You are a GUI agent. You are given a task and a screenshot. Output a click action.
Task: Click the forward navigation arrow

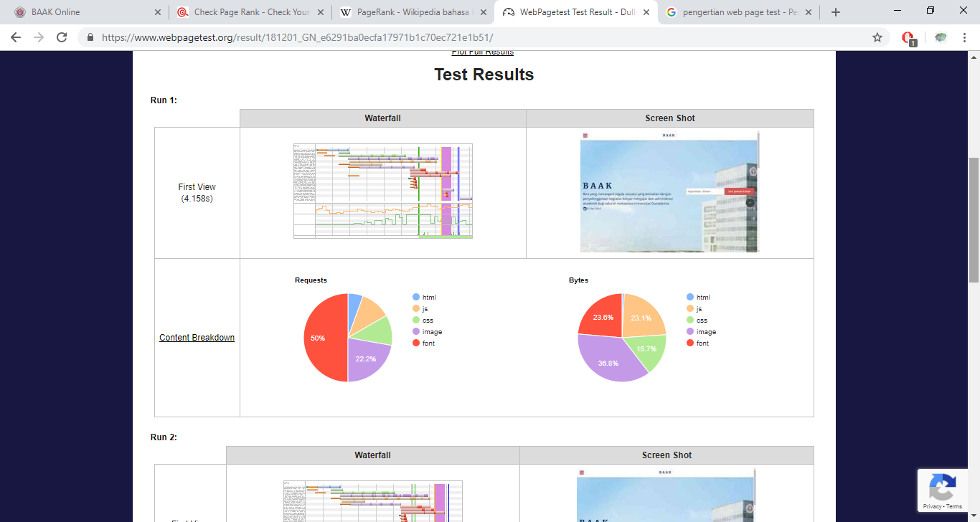pos(39,37)
